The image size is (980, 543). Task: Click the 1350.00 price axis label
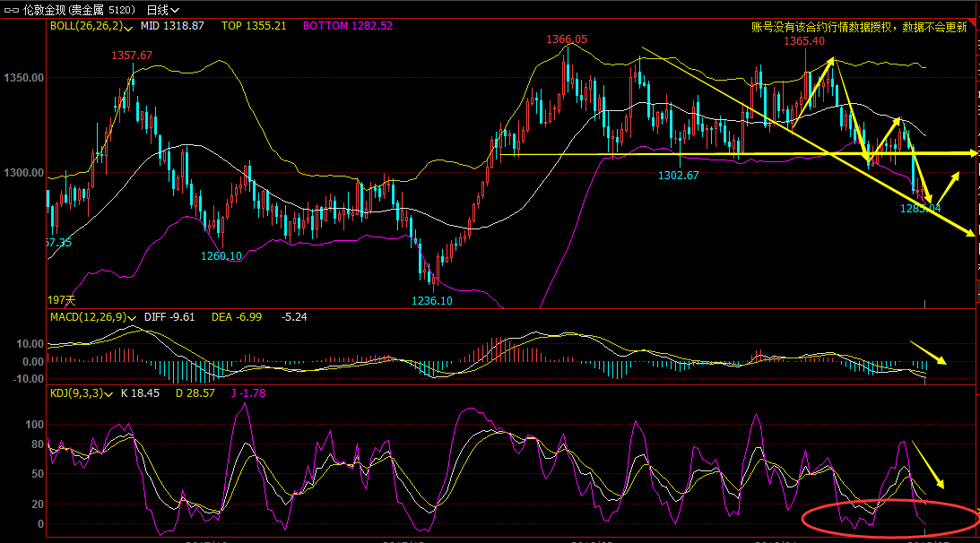tap(24, 78)
